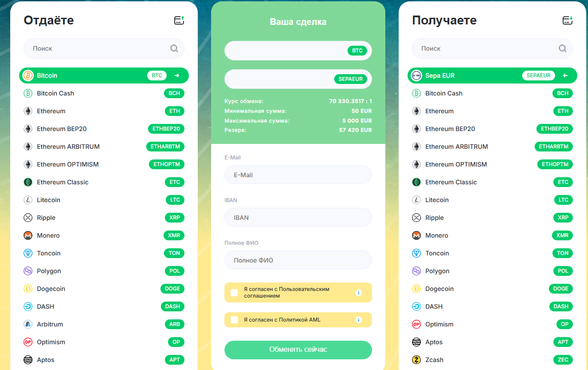Screen dimensions: 588x370
Task: Click the search magnifier in Отдаёте panel
Action: 174,48
